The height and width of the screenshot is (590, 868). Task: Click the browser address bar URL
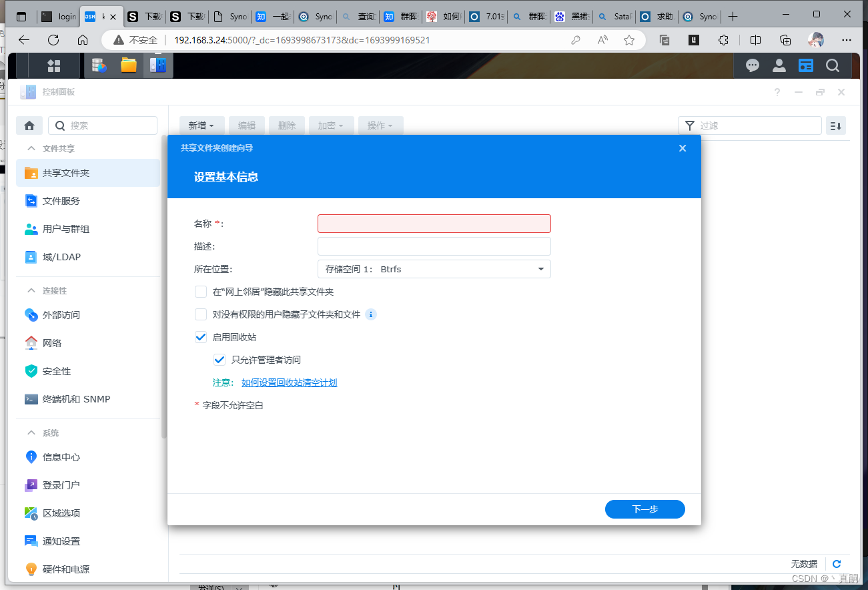302,40
